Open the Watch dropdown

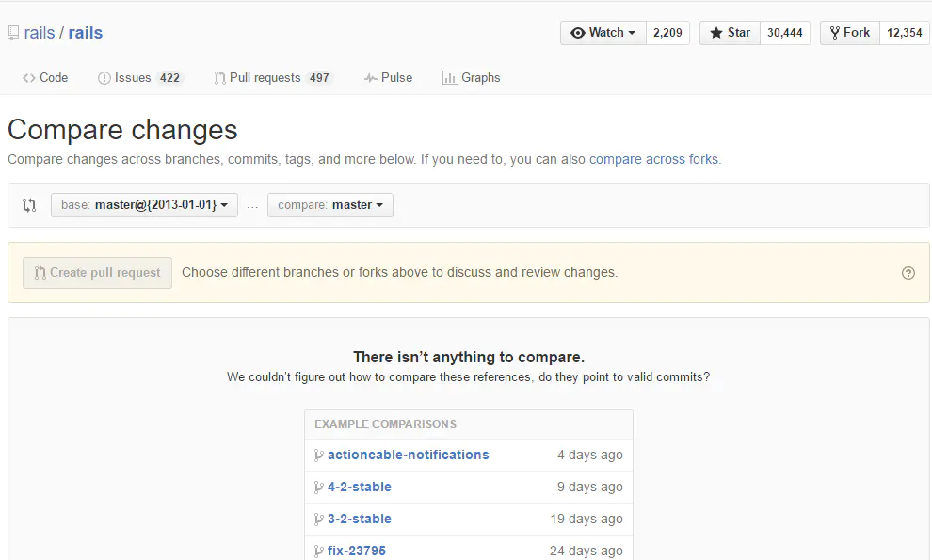(x=603, y=33)
